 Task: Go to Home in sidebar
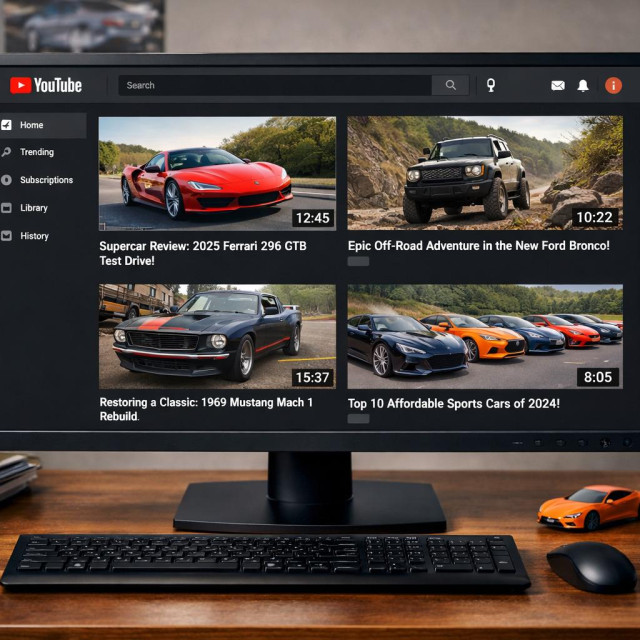coord(43,125)
